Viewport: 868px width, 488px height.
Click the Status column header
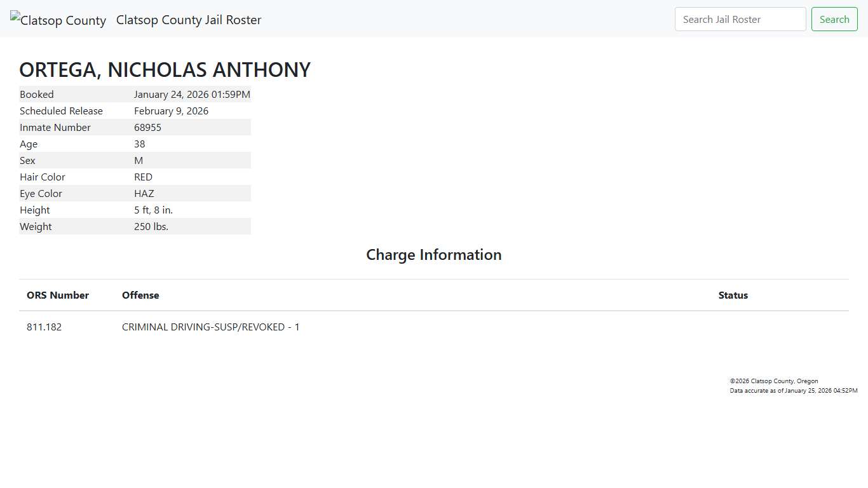tap(733, 295)
